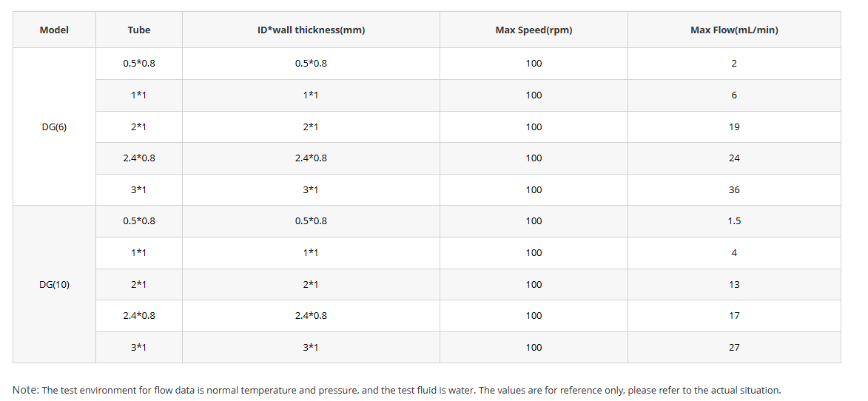The height and width of the screenshot is (401, 868).
Task: Select the Max Flow value 1.5 cell
Action: (x=734, y=221)
